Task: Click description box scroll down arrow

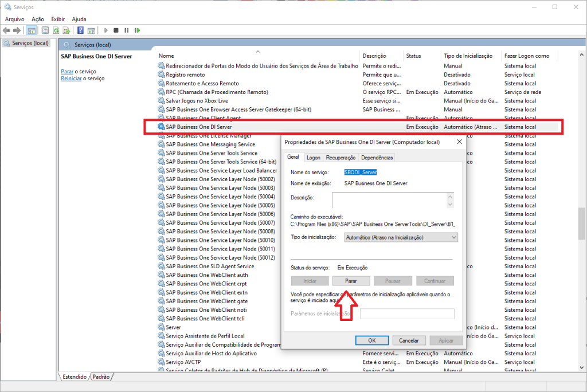Action: 450,205
